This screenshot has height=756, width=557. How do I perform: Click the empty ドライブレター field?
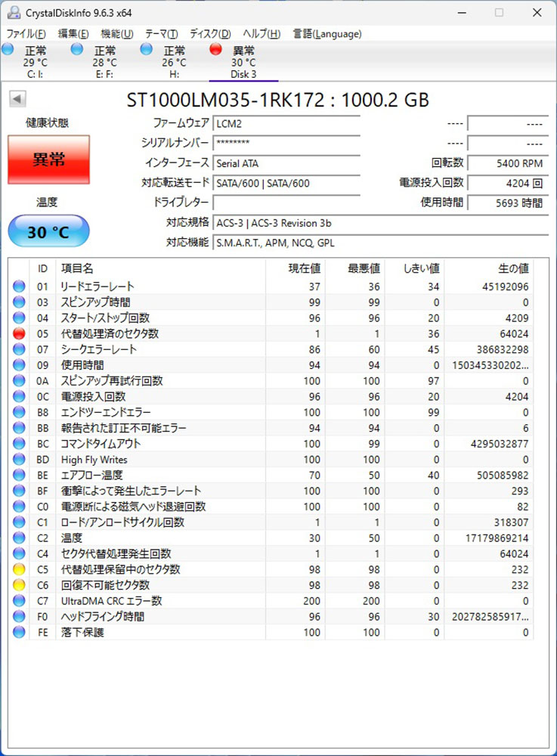click(286, 203)
